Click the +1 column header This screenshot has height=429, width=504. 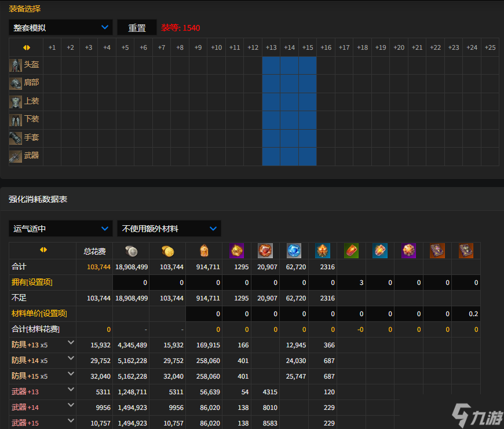pyautogui.click(x=52, y=47)
